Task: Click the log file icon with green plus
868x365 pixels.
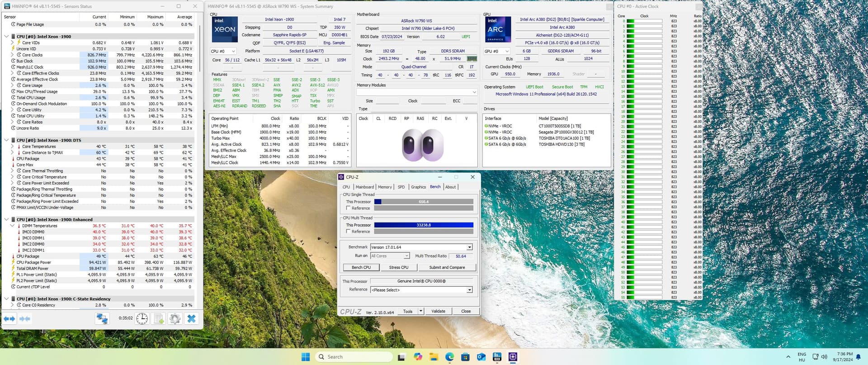Action: click(159, 318)
